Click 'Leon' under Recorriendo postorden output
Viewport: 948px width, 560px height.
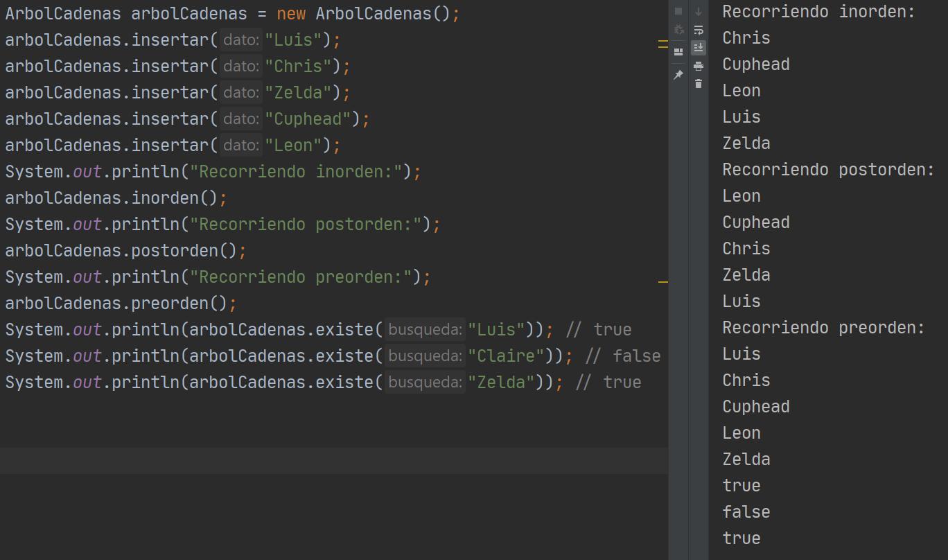pyautogui.click(x=741, y=196)
